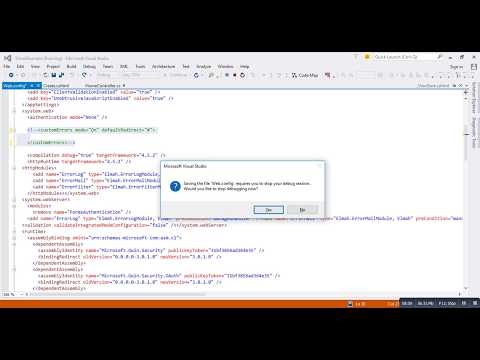
Task: Switch to the Create.cshtml tab
Action: pyautogui.click(x=56, y=86)
